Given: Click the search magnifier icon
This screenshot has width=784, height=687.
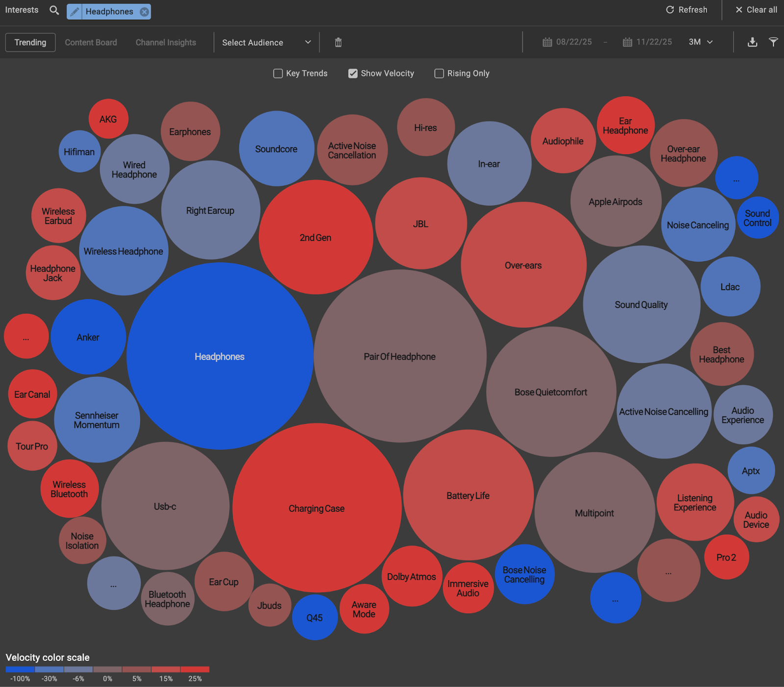Looking at the screenshot, I should point(54,10).
